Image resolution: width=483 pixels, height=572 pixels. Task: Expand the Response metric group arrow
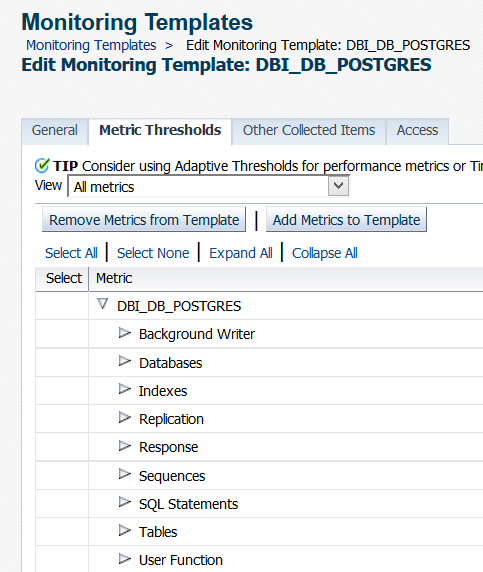[x=125, y=446]
